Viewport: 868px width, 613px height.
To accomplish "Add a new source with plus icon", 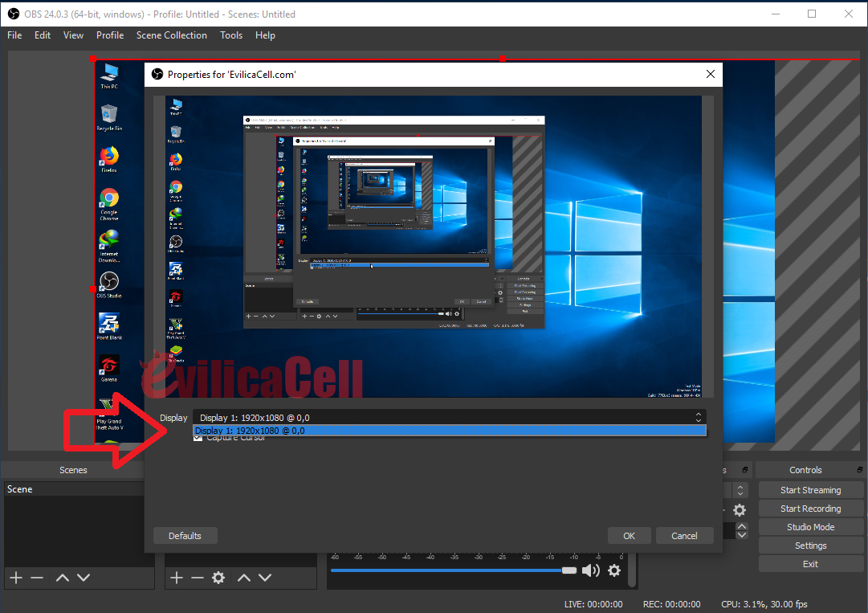I will [177, 578].
